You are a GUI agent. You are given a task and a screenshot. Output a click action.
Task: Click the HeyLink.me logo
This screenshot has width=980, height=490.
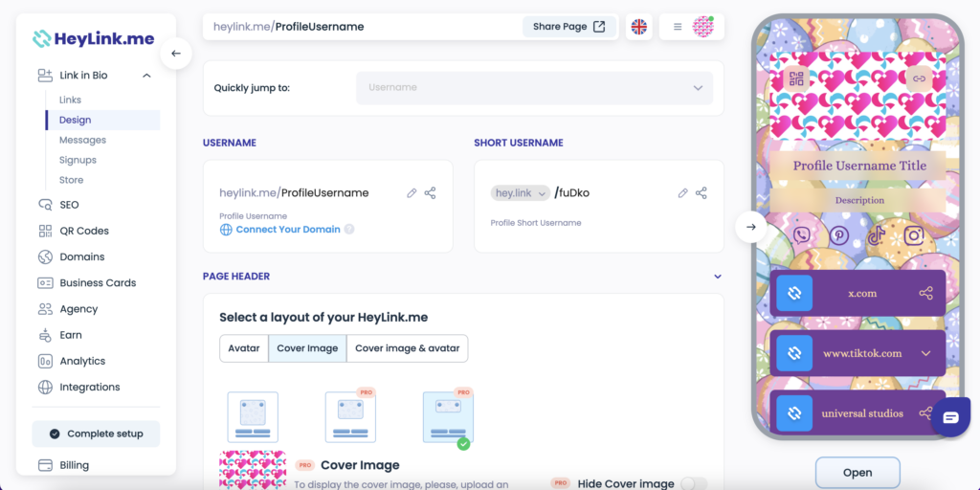[x=93, y=38]
